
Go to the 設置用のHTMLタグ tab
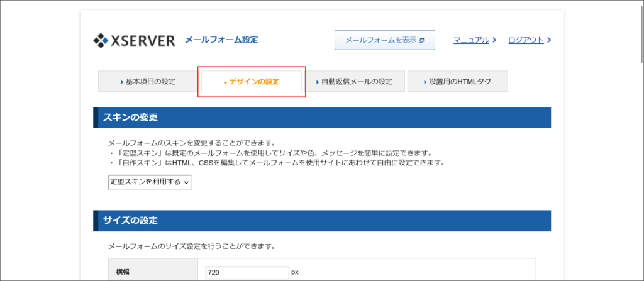[x=458, y=81]
